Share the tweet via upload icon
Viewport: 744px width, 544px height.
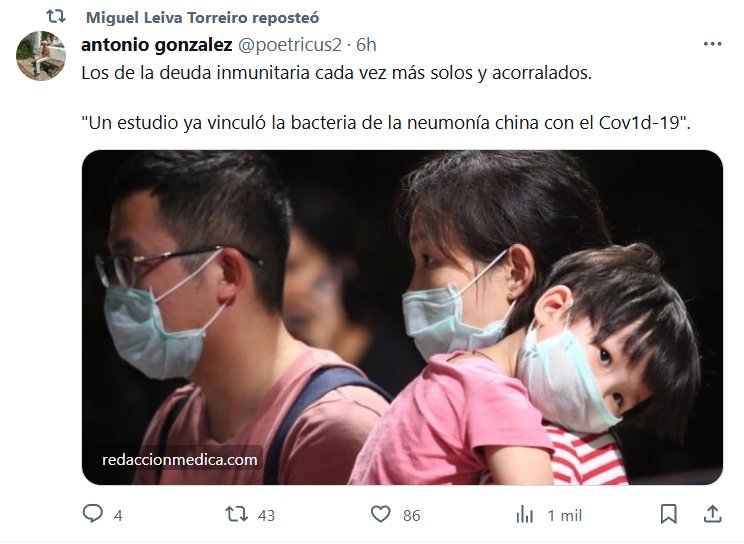point(713,514)
